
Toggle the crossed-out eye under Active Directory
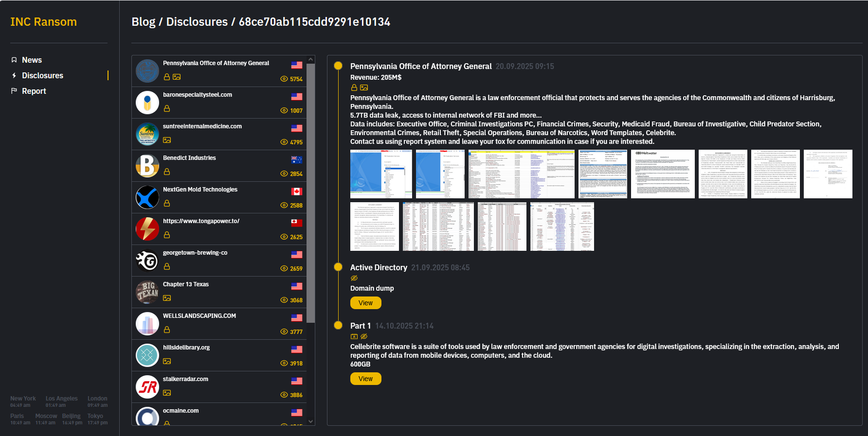coord(354,278)
